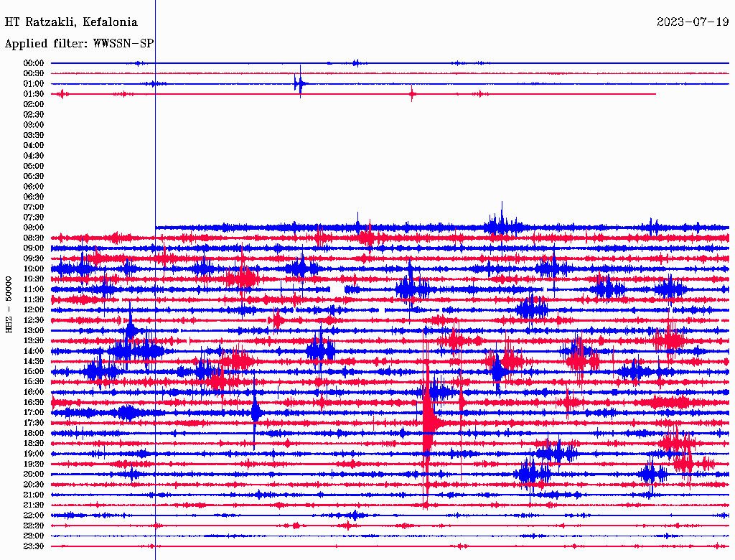Image resolution: width=735 pixels, height=560 pixels.
Task: Select the 12:00 time row label
Action: pos(34,310)
